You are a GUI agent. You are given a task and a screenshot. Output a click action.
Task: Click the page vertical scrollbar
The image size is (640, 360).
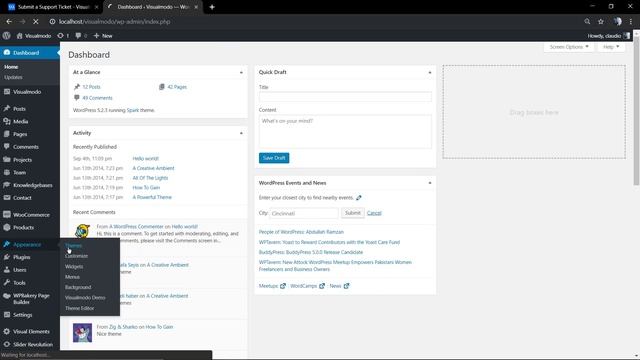(636, 110)
